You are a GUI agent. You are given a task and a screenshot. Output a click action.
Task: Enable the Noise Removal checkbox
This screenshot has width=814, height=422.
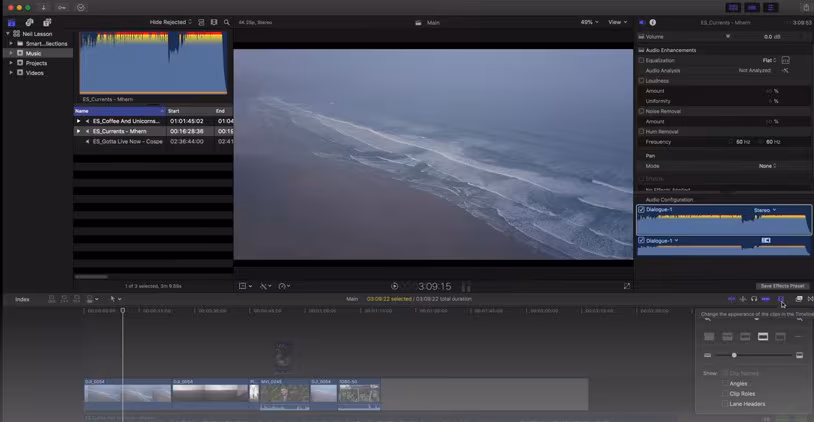641,111
